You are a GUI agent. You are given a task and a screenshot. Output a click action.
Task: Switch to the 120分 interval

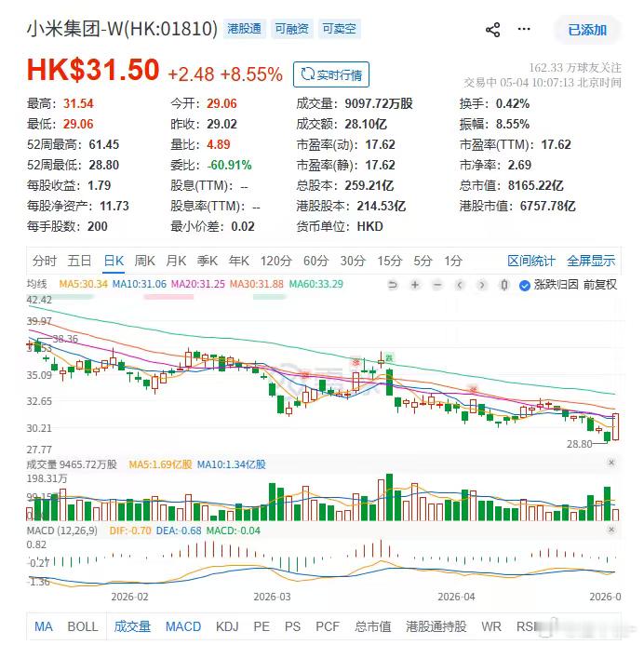click(276, 261)
